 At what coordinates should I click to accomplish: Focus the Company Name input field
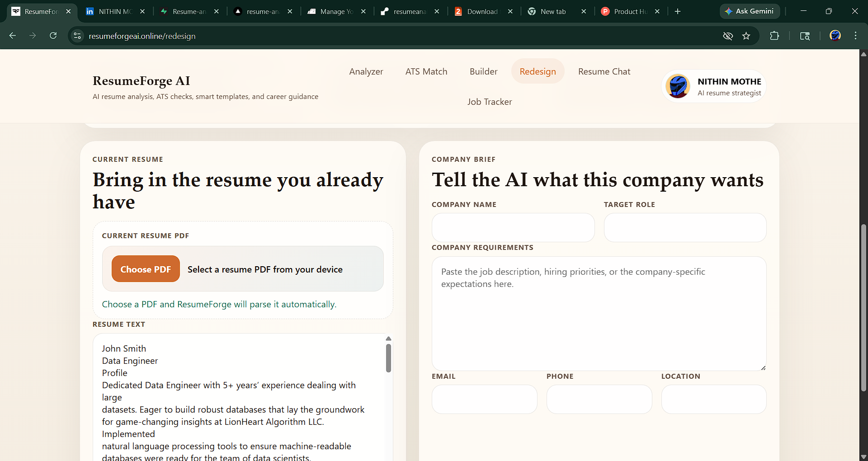pos(513,227)
